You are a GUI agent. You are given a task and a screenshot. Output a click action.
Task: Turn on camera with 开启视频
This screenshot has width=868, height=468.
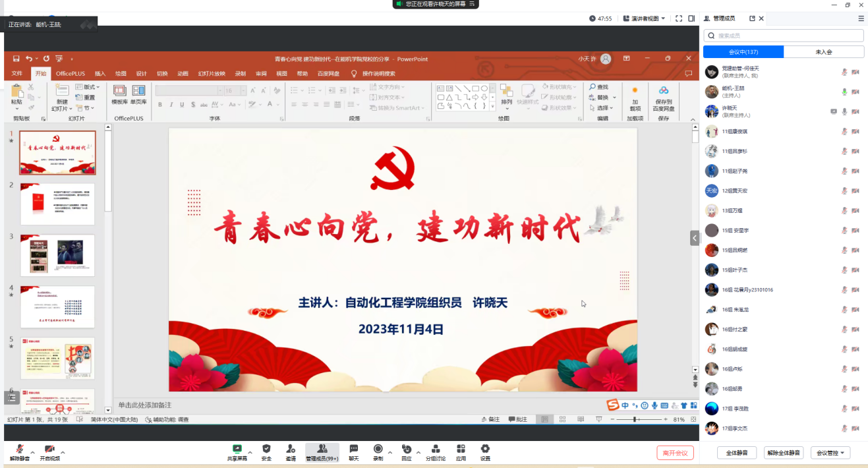pyautogui.click(x=49, y=450)
